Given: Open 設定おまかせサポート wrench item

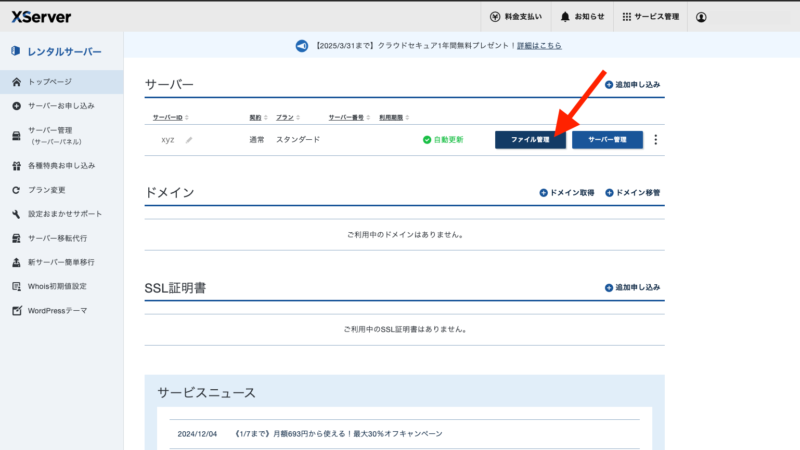Looking at the screenshot, I should click(61, 214).
